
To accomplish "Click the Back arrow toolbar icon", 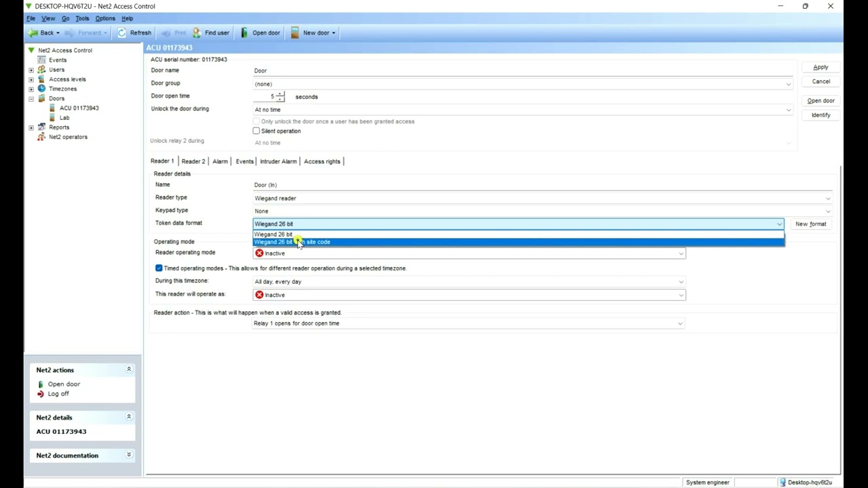I will 33,33.
